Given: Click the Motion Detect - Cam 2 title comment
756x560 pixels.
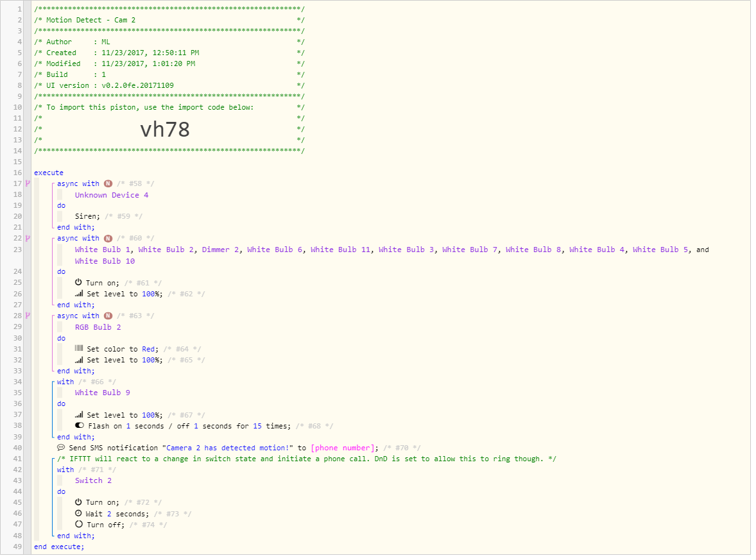Looking at the screenshot, I should coord(90,20).
